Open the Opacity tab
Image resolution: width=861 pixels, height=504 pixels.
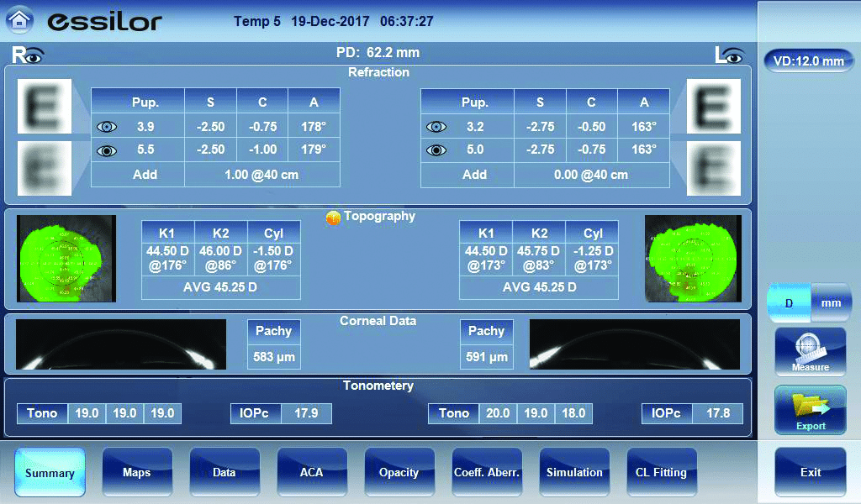399,472
